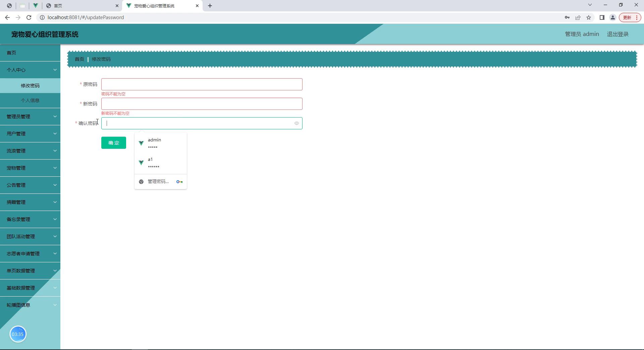Image resolution: width=644 pixels, height=350 pixels.
Task: Click into the 确认密码 field
Action: pyautogui.click(x=202, y=123)
